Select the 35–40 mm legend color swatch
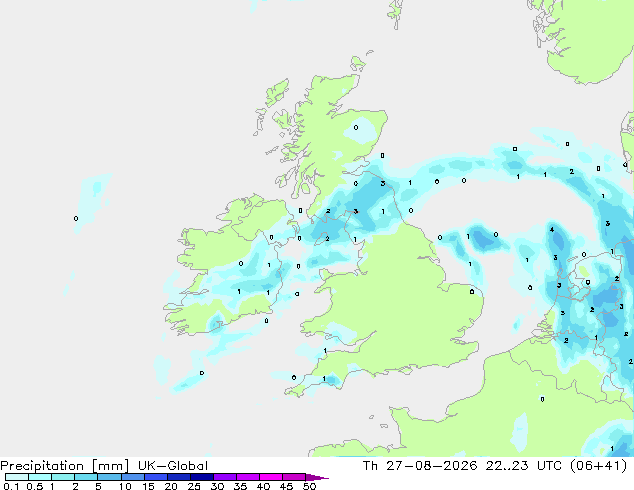The width and height of the screenshot is (634, 490). [248, 477]
